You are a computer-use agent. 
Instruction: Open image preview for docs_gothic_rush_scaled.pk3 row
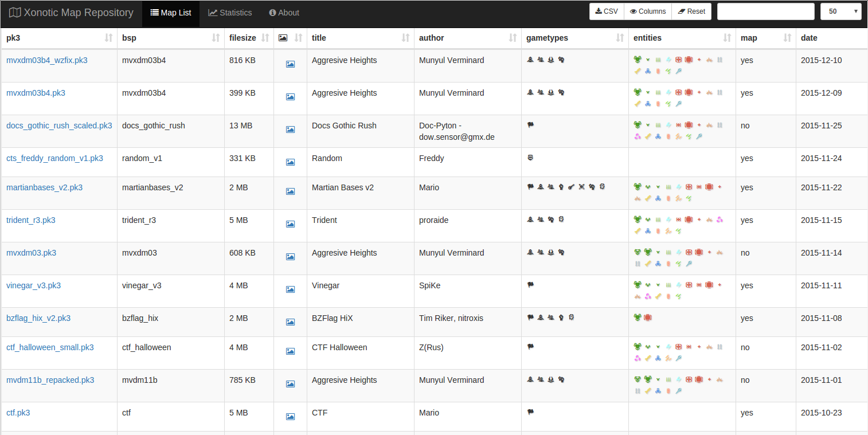pos(290,130)
